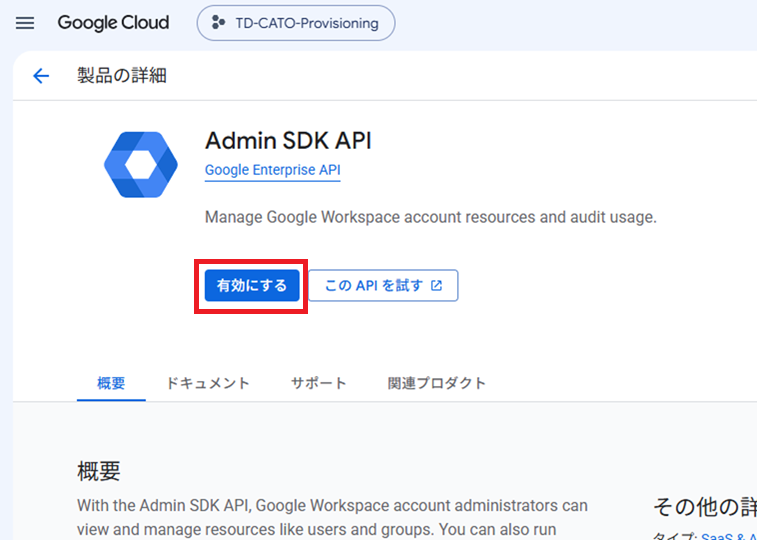Click the 有効にする enable button
The width and height of the screenshot is (757, 540).
[x=252, y=286]
